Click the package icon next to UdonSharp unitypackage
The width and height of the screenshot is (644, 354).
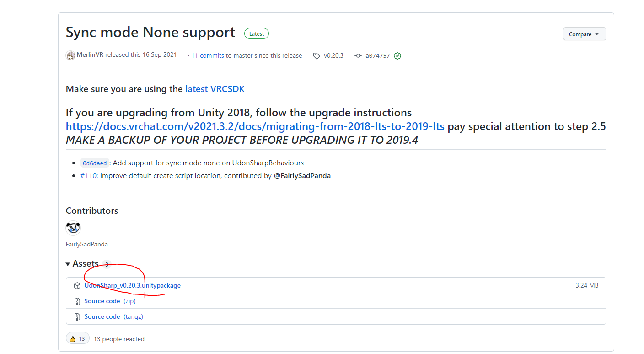click(77, 286)
